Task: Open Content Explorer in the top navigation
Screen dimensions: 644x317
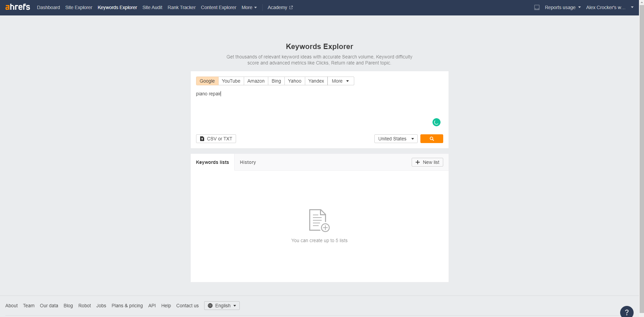Action: point(219,7)
